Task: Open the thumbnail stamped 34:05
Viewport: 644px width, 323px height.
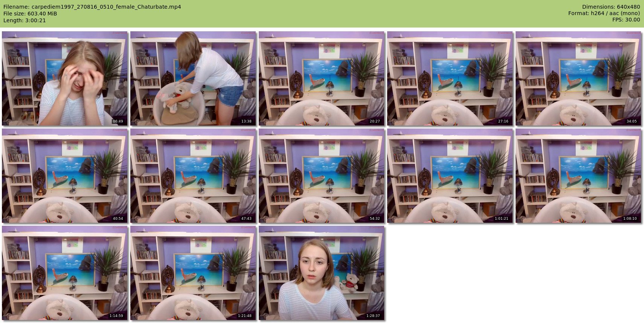Action: [x=578, y=78]
